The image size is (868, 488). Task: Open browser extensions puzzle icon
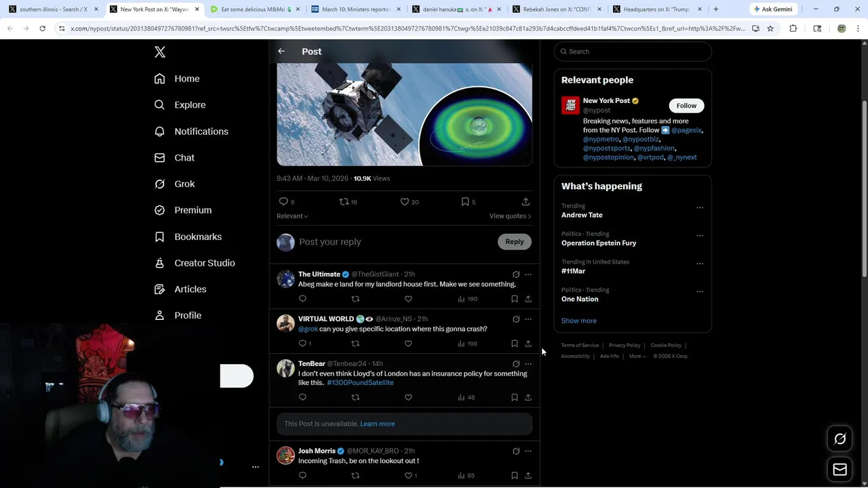pyautogui.click(x=793, y=28)
